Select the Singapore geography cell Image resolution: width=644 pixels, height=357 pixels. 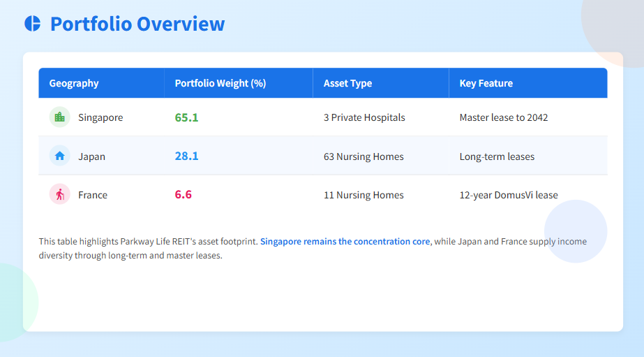pos(100,117)
